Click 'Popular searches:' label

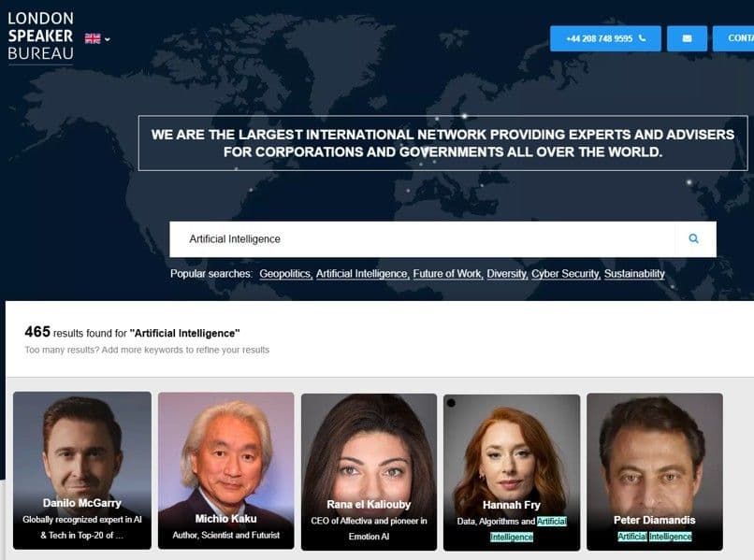(211, 274)
